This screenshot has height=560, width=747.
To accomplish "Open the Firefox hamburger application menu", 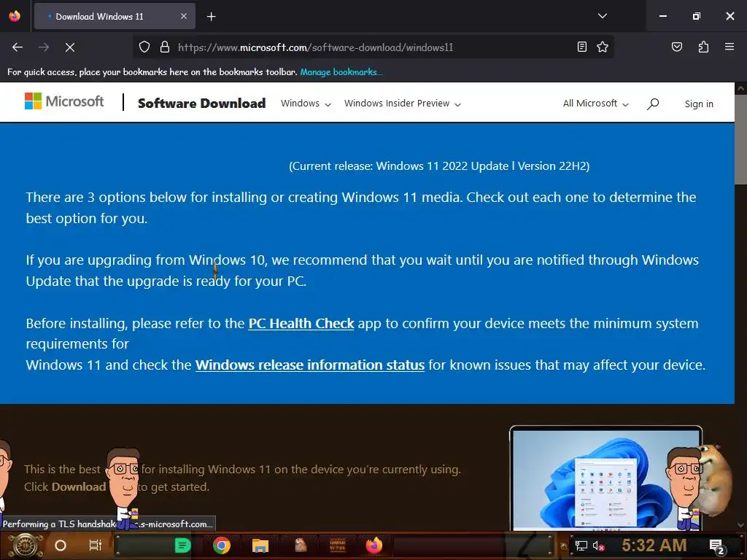I will pyautogui.click(x=729, y=47).
